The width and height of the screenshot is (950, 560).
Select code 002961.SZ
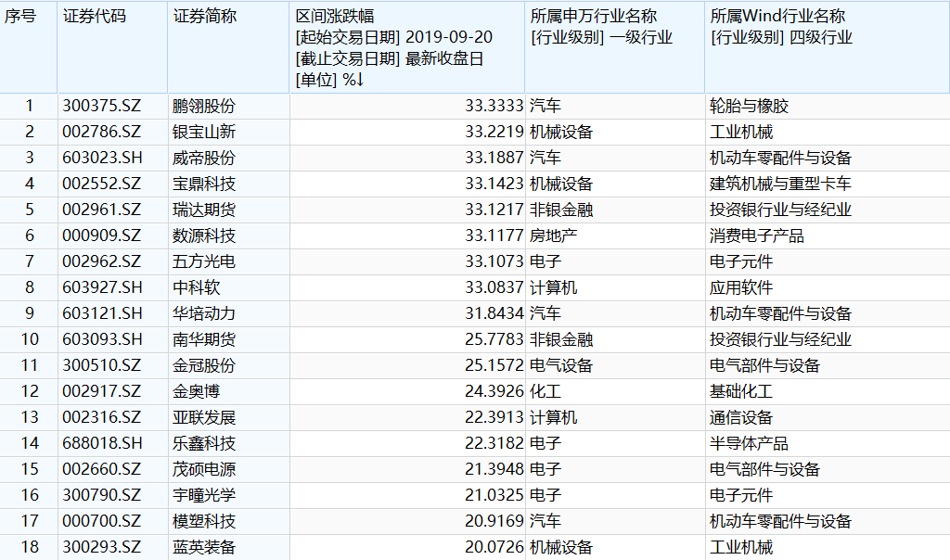coord(101,210)
